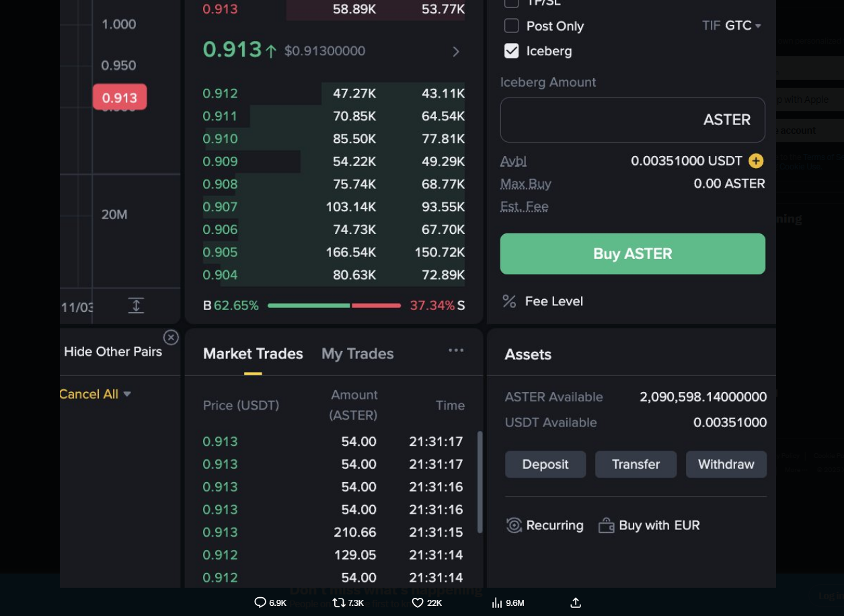Click the yellow plus icon beside Avbl balance

tap(756, 161)
